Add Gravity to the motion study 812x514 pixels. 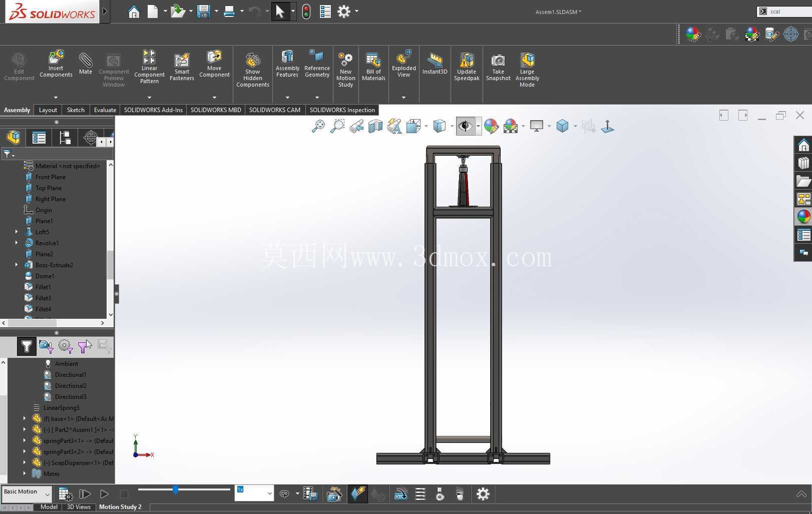coord(460,494)
